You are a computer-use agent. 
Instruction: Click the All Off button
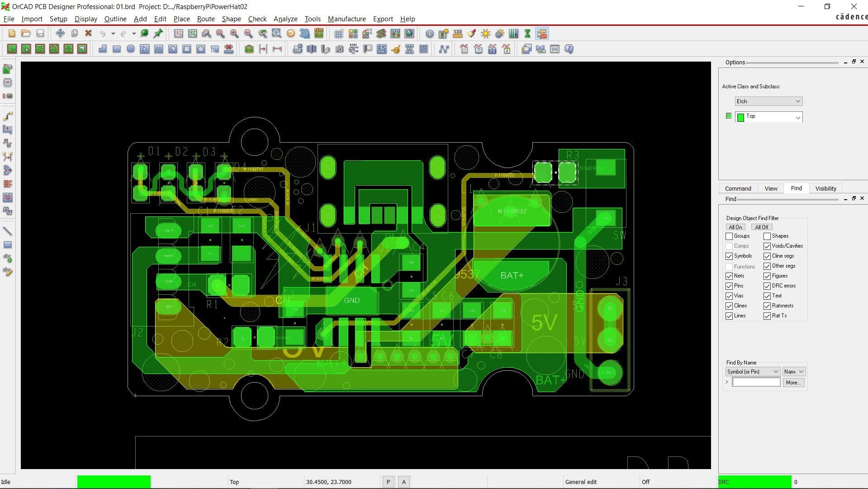[x=761, y=227]
